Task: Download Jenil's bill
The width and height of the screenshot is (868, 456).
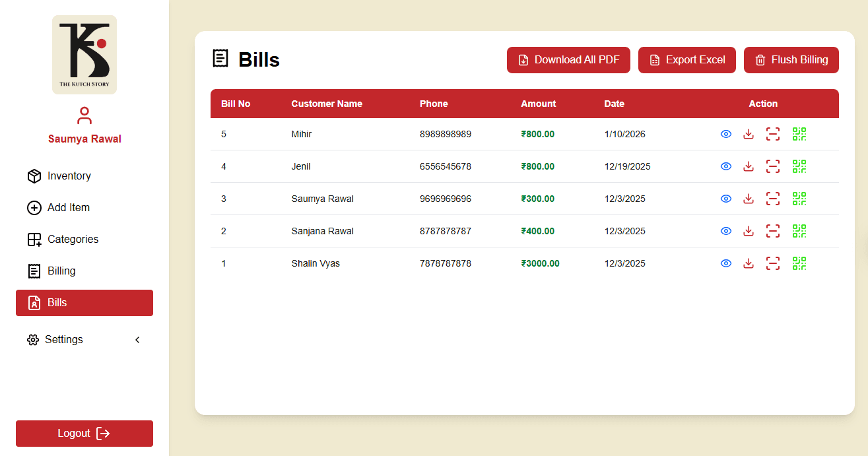Action: pos(749,166)
